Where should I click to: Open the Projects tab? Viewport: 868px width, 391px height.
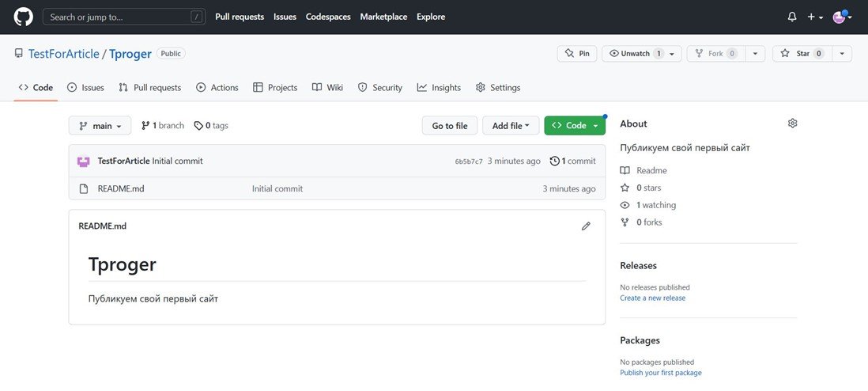point(275,88)
